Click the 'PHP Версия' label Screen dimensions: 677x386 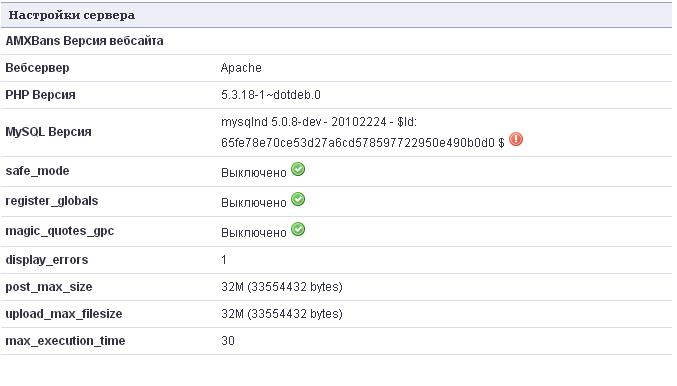40,95
